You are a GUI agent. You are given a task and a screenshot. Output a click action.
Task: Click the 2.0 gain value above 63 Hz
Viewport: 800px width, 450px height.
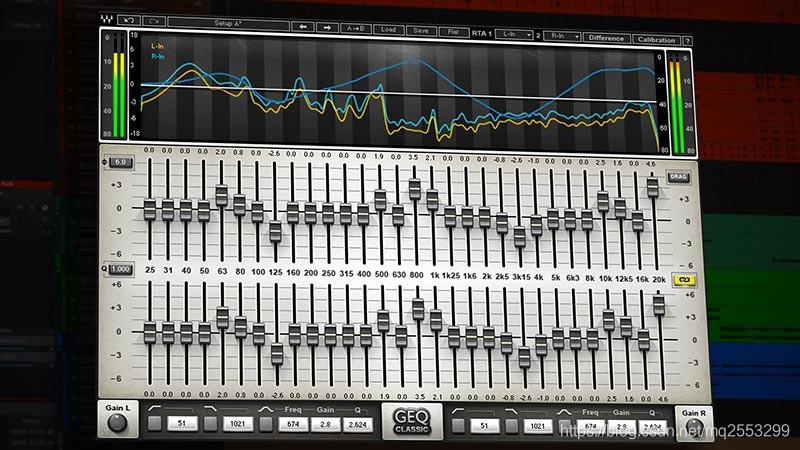[x=220, y=152]
